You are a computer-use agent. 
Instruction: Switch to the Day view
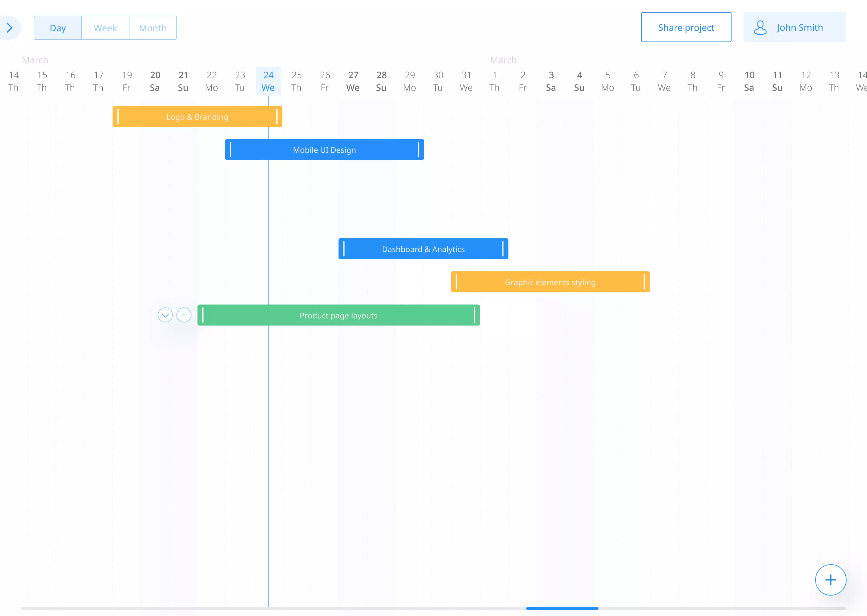(x=58, y=28)
